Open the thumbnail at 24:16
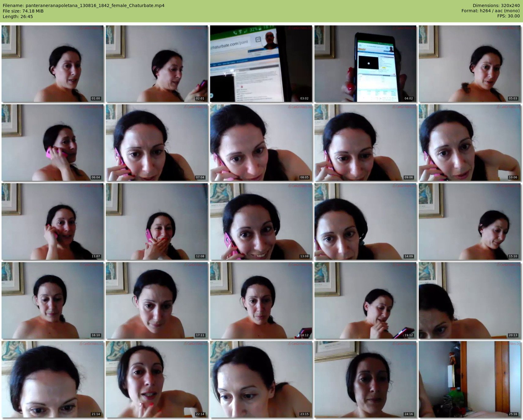523x420 pixels. [365, 379]
